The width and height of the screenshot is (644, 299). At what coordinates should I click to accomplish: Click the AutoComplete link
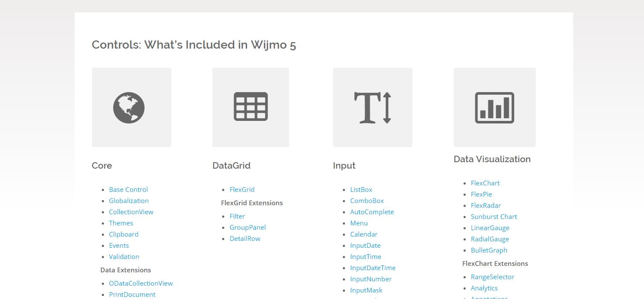tap(372, 212)
